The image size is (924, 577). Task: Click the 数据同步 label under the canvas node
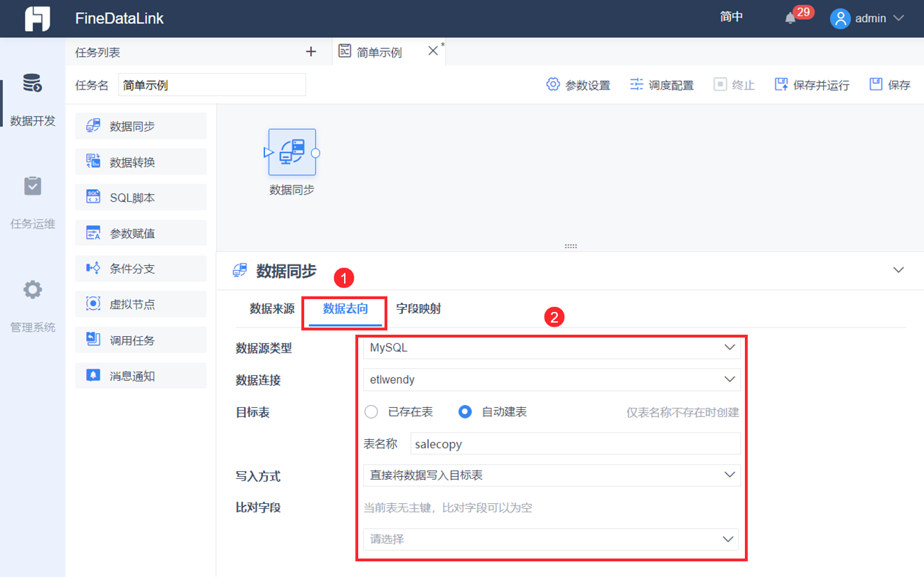292,190
